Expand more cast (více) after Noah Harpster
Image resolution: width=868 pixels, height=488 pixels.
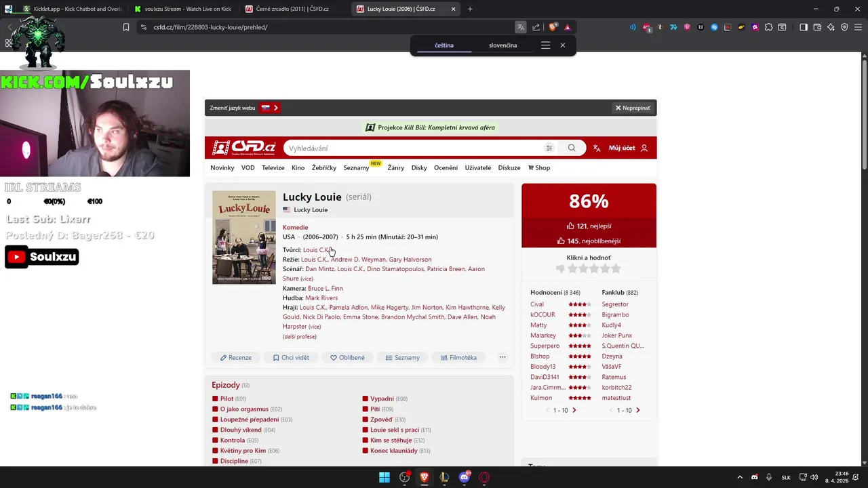tap(315, 327)
